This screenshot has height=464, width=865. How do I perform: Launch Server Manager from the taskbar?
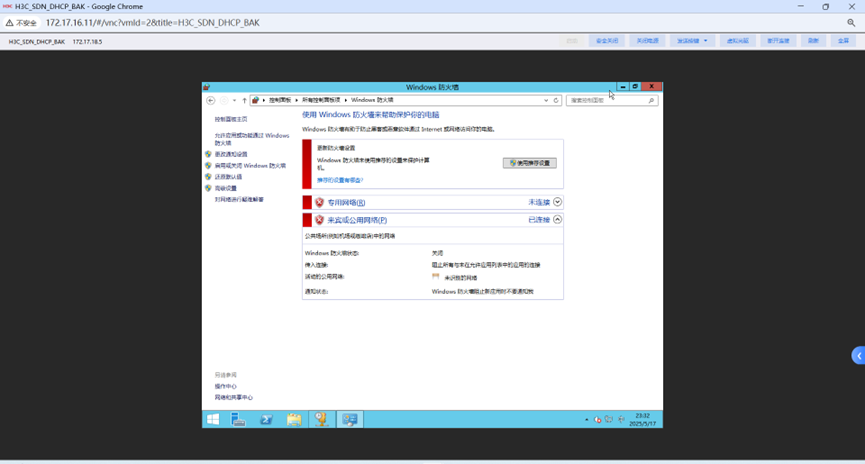click(238, 419)
